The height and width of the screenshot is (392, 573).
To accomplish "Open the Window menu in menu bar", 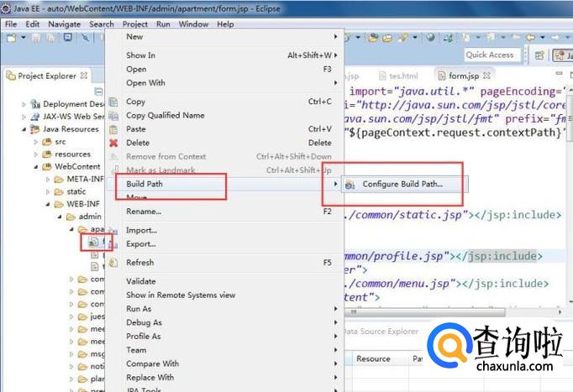I will 193,24.
